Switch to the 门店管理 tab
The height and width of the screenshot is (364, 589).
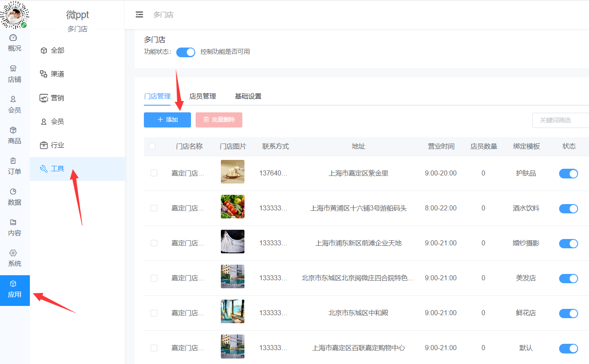click(x=157, y=96)
